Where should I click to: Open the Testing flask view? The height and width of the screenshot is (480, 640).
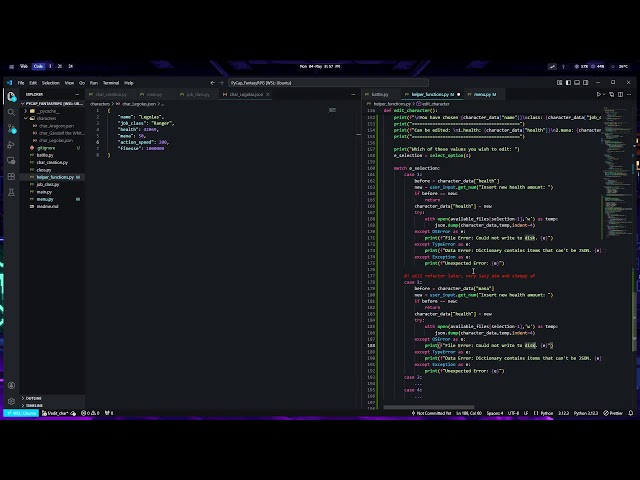pos(11,192)
